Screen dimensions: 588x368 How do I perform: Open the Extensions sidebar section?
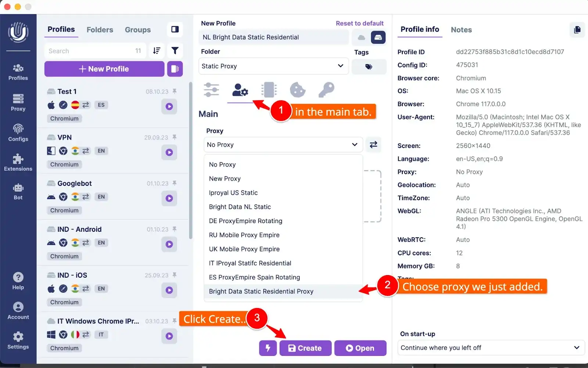pos(18,163)
